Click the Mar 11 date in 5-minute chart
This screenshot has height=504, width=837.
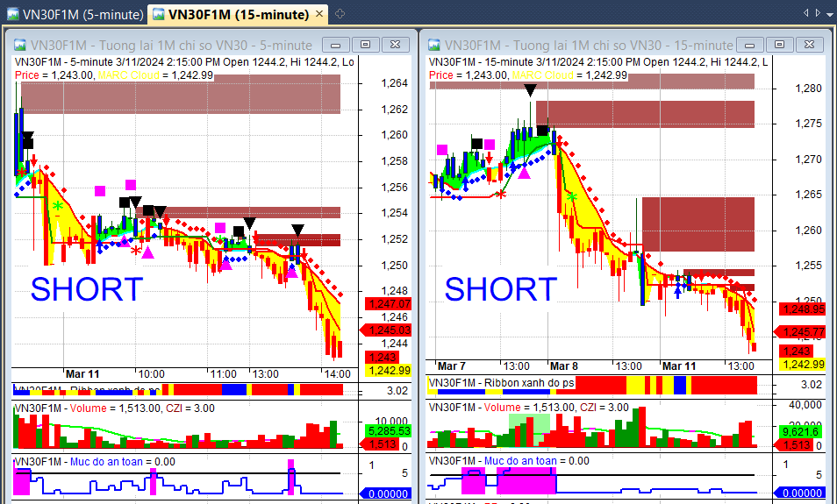click(82, 374)
